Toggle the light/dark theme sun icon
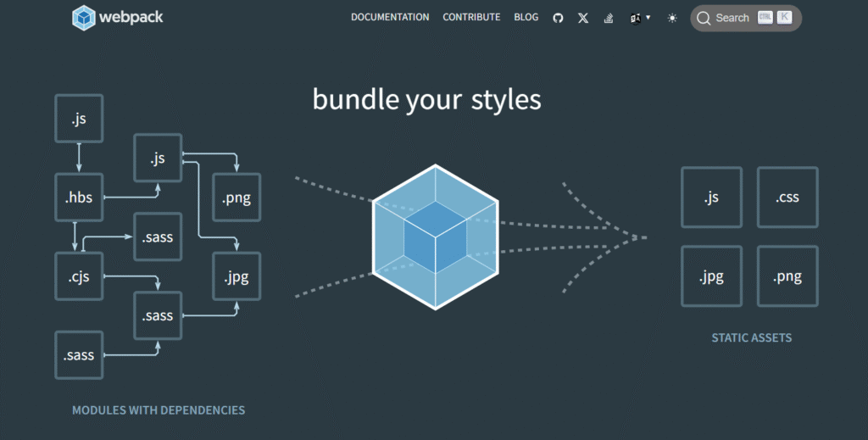 click(672, 18)
